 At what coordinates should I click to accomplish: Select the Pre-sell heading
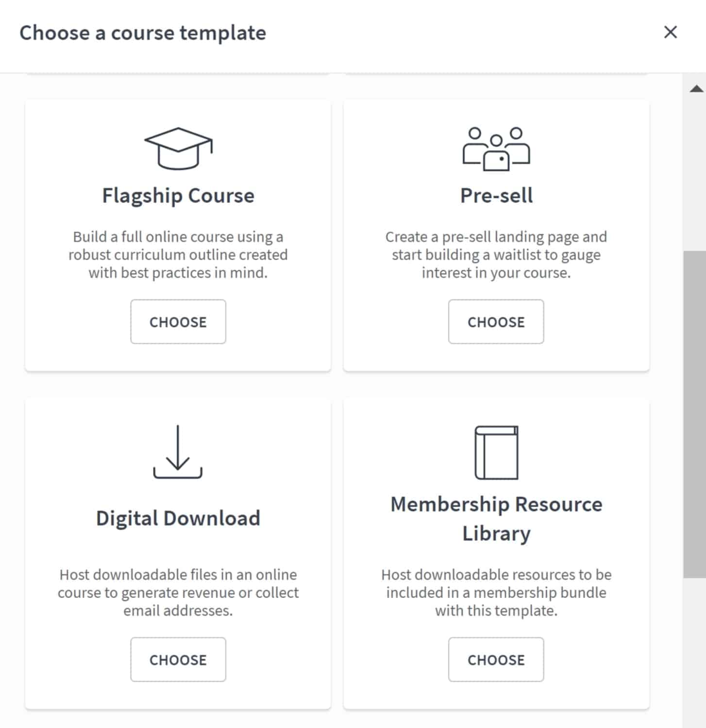496,196
